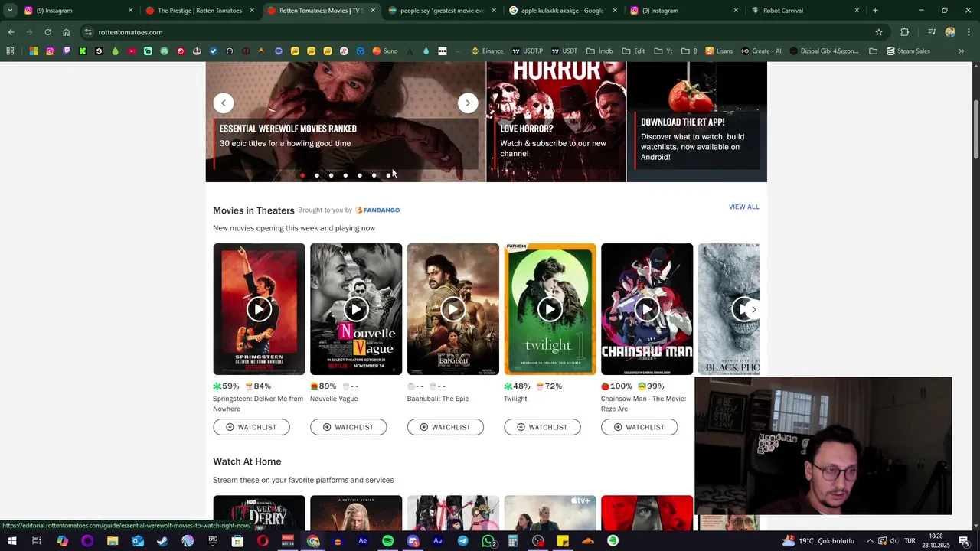Select the second carousel dot indicator
This screenshot has width=980, height=551.
317,175
